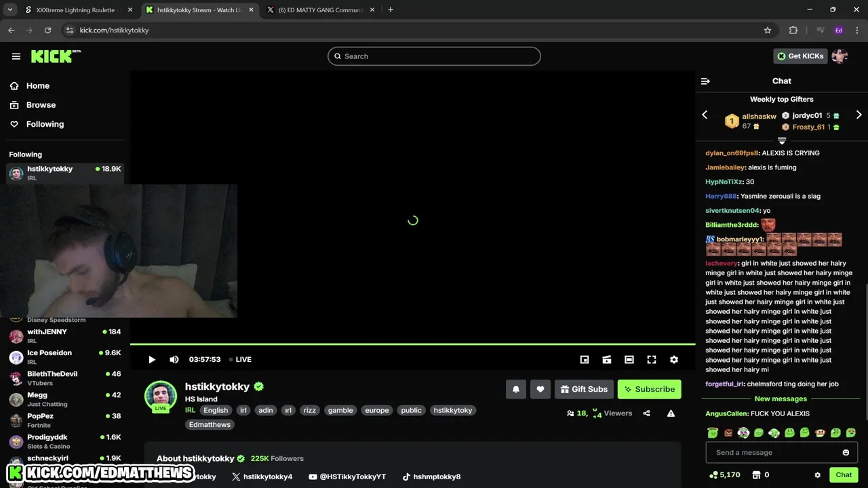Open Megg channel in sidebar
The image size is (868, 488).
[x=64, y=399]
